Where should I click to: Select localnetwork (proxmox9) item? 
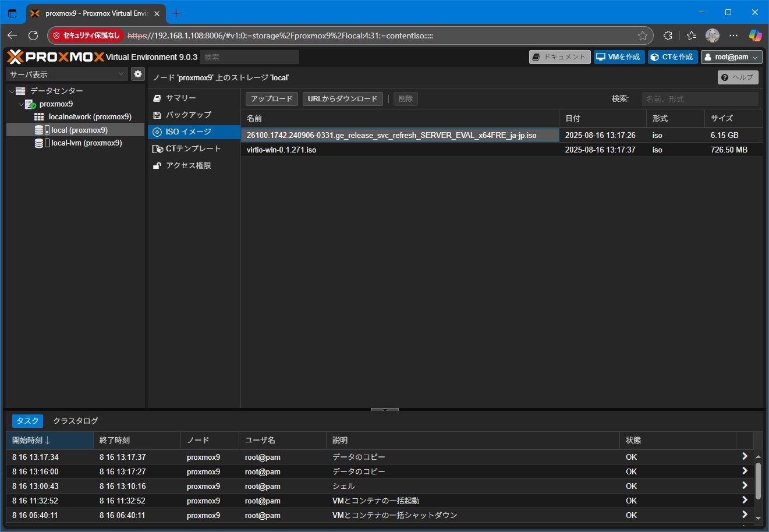90,116
